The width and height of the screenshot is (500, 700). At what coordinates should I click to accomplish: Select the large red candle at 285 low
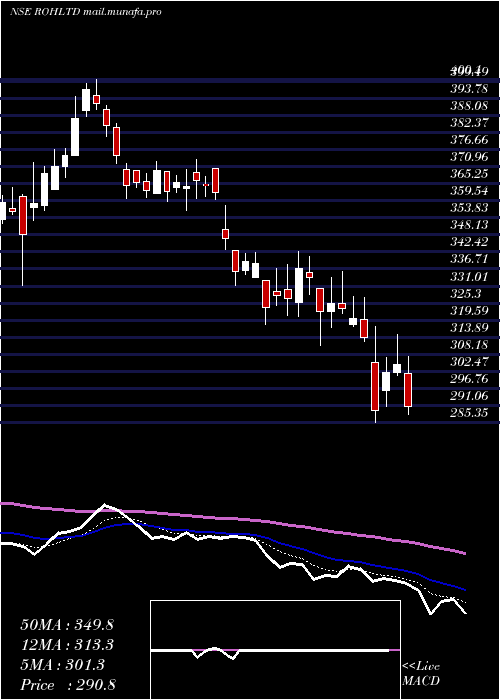pos(375,386)
